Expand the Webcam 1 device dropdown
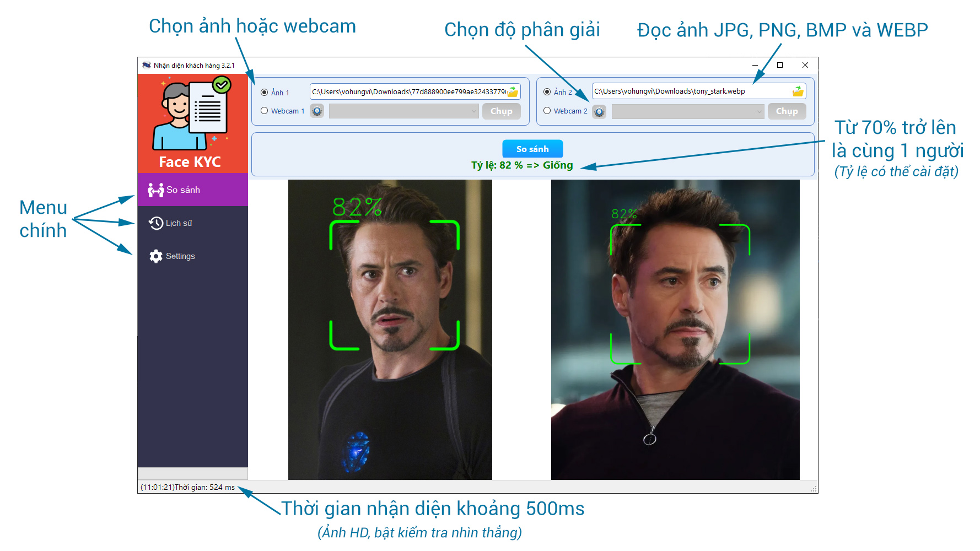Image resolution: width=980 pixels, height=551 pixels. pyautogui.click(x=403, y=111)
